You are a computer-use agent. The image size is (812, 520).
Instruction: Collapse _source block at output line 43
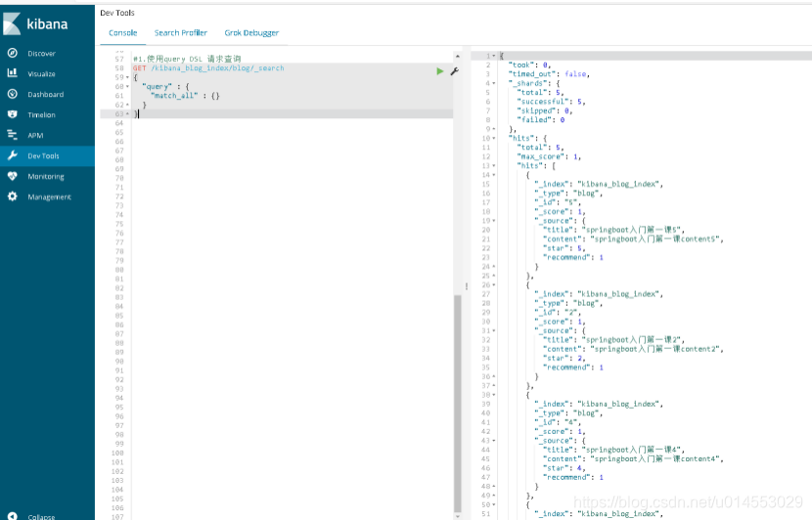[494, 441]
